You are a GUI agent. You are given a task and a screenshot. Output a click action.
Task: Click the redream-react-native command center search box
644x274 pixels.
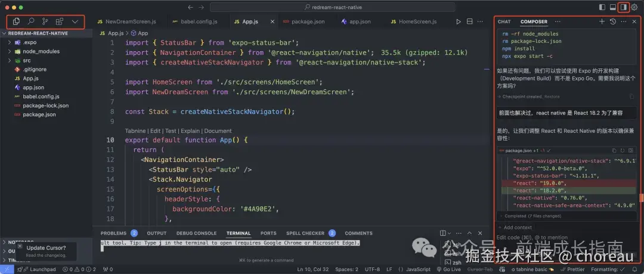click(332, 7)
